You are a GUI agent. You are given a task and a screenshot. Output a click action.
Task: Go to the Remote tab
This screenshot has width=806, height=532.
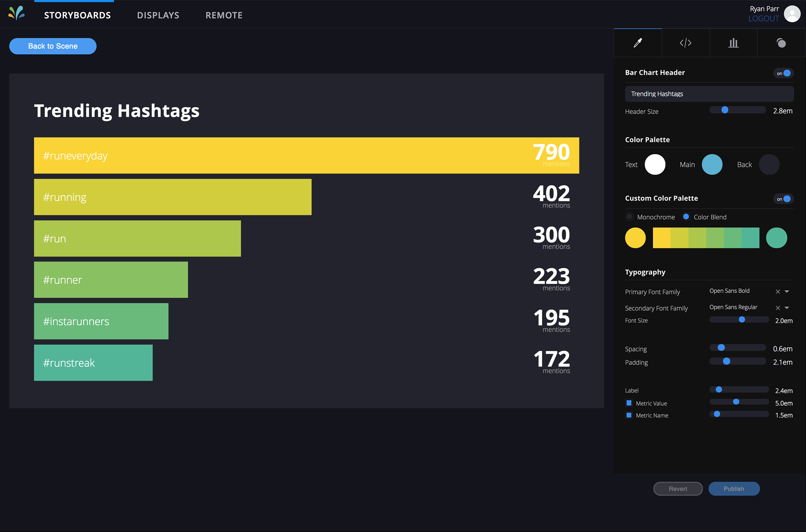(x=224, y=16)
